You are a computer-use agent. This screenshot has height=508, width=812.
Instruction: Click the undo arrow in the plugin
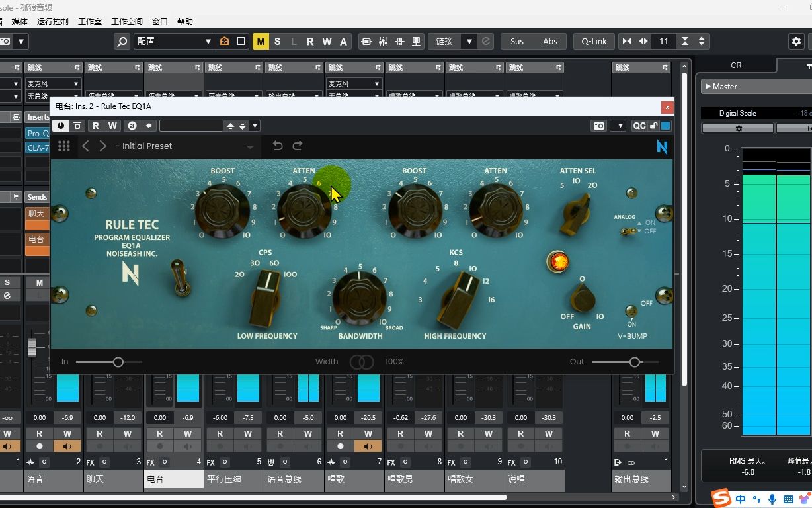pyautogui.click(x=278, y=146)
